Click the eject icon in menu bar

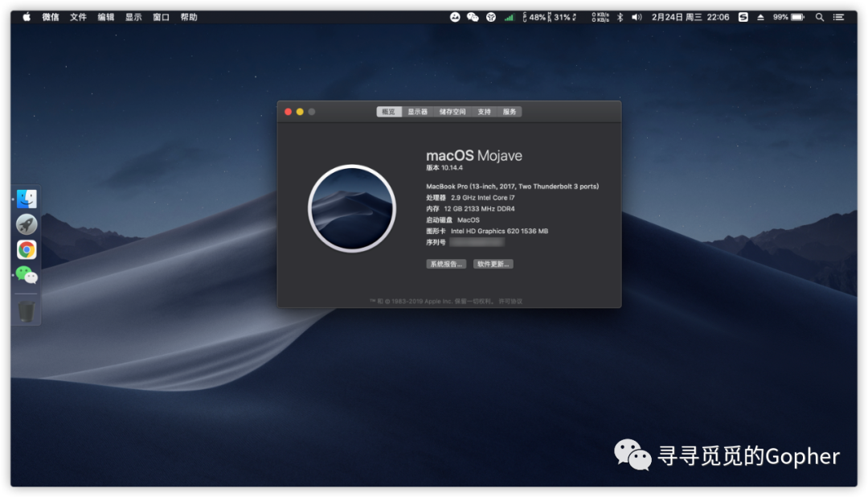coord(760,17)
